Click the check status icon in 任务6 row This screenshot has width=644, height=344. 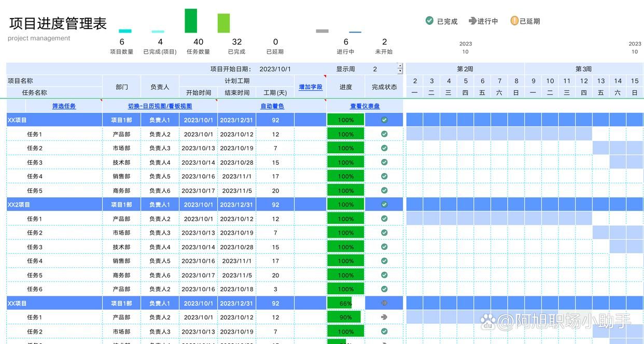point(384,289)
